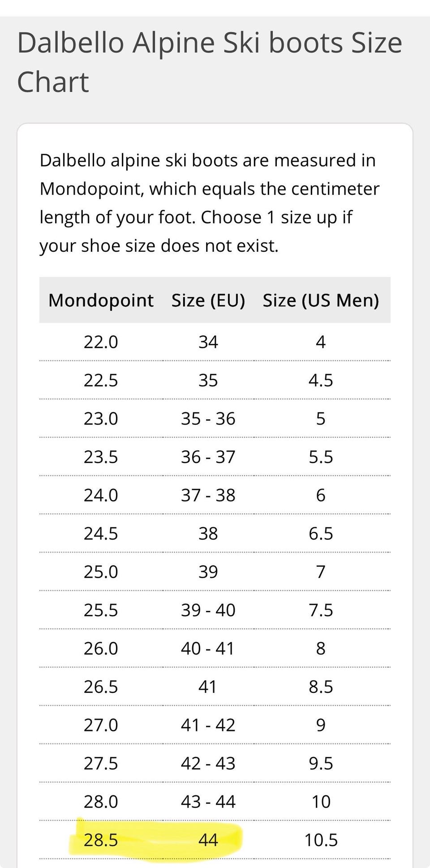
Task: Click the highlighted 28.5 Mondopoint value
Action: pyautogui.click(x=101, y=840)
